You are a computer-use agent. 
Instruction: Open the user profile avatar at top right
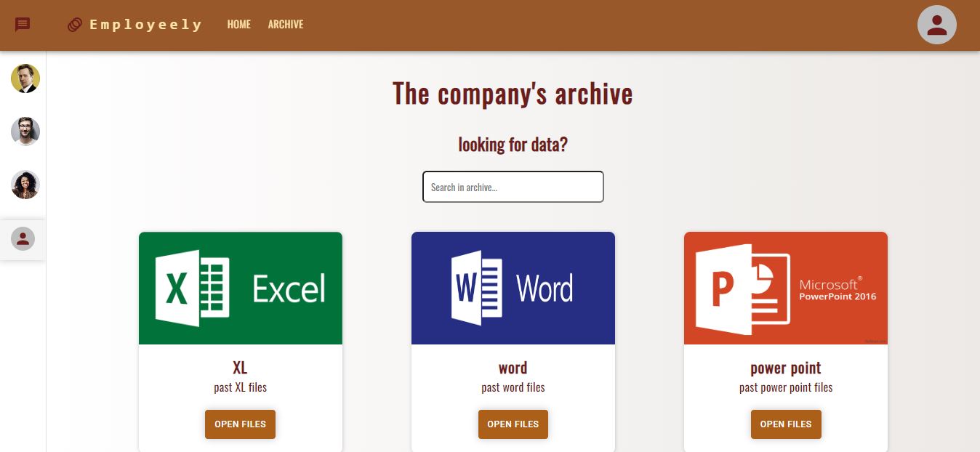pos(937,25)
